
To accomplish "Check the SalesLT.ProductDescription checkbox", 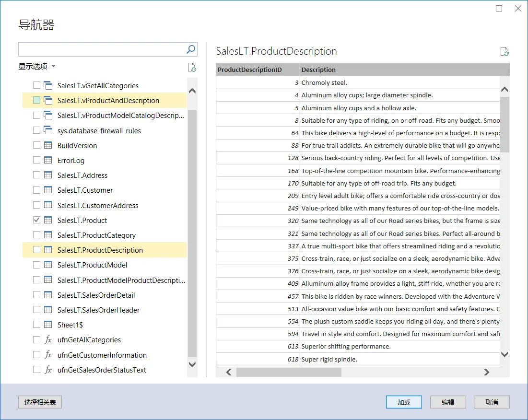I will 37,250.
